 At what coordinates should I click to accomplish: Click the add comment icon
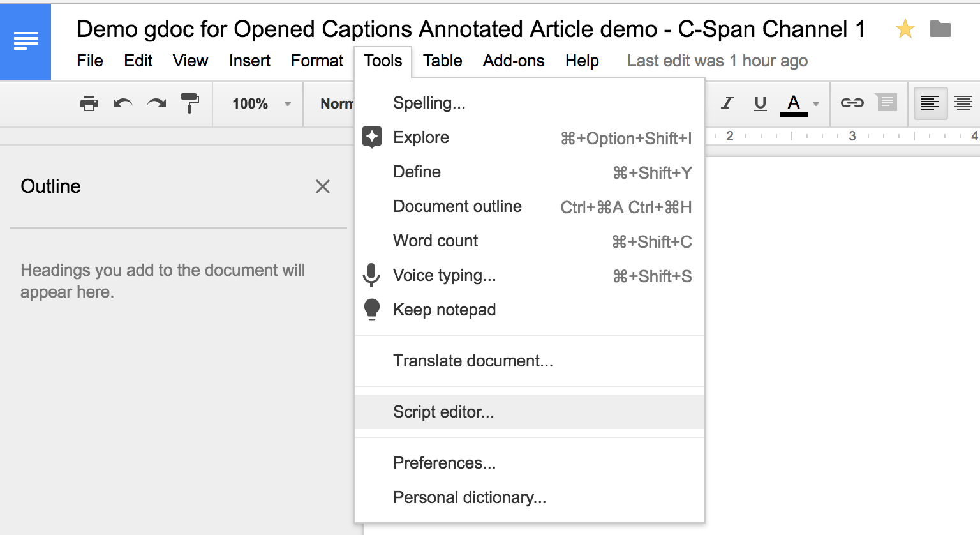pos(886,103)
